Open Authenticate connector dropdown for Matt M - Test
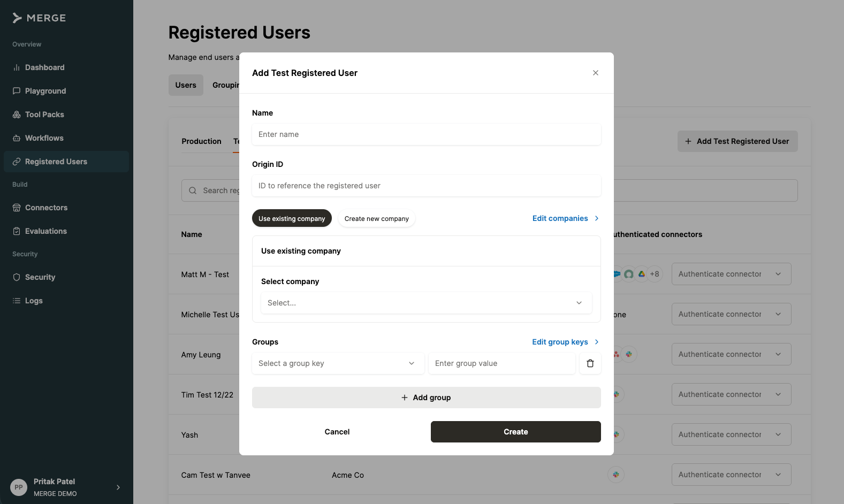 click(x=731, y=274)
